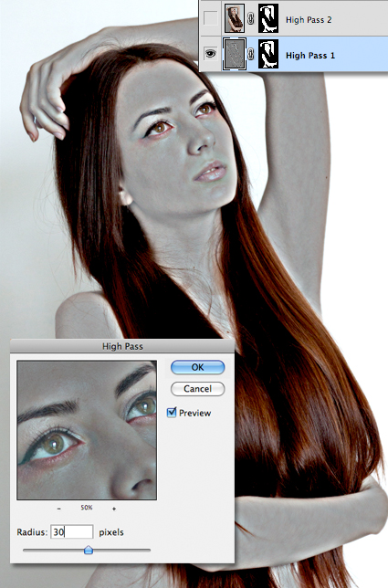The image size is (388, 588).
Task: Click the High Pass 2 layer mask
Action: point(268,18)
